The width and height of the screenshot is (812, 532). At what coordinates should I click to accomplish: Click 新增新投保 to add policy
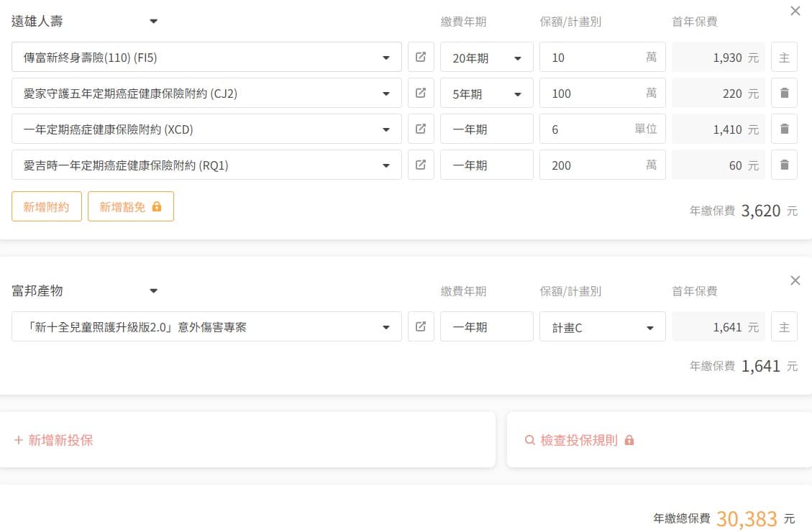(54, 440)
